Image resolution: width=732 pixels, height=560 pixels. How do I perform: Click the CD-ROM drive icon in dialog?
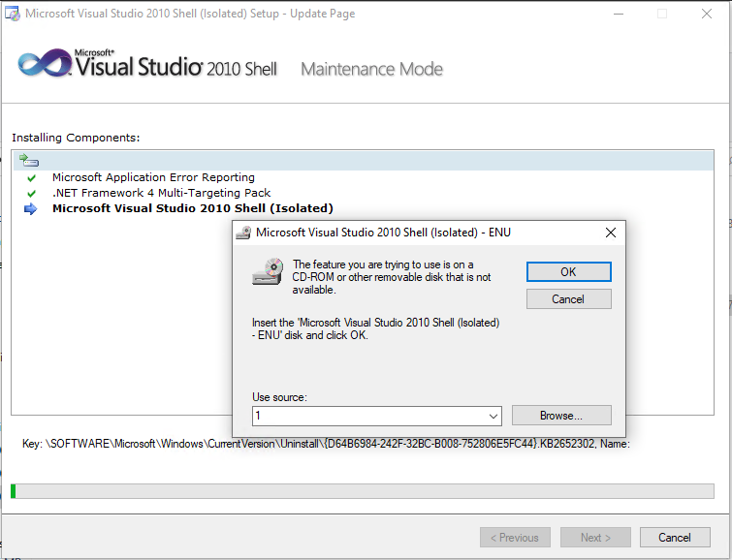[268, 271]
